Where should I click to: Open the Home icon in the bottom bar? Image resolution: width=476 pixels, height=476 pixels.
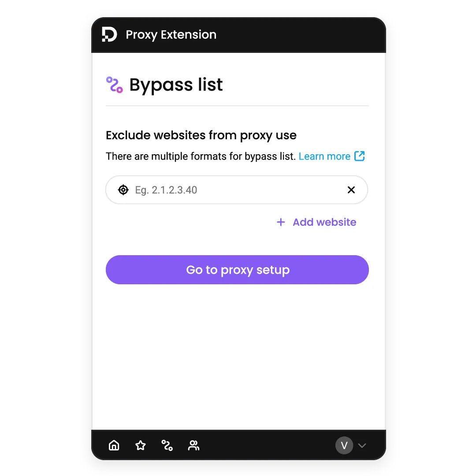[x=114, y=445]
